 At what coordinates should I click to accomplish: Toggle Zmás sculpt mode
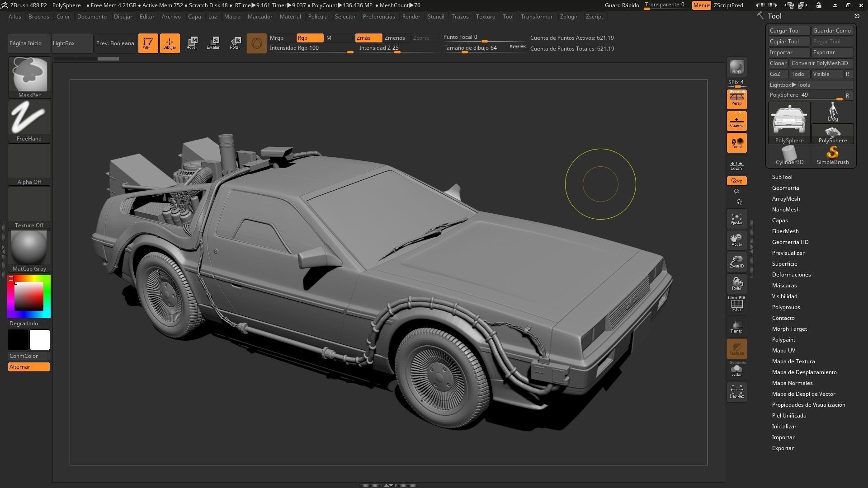tap(368, 38)
